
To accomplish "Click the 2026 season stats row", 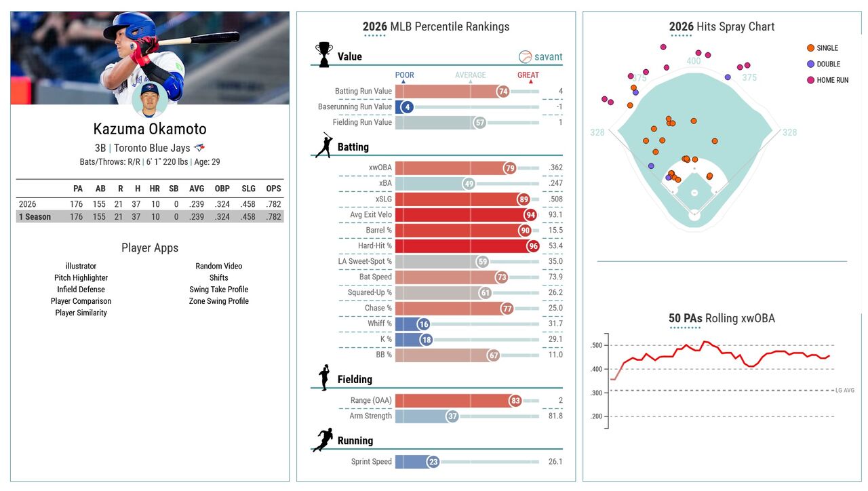I will pos(150,204).
